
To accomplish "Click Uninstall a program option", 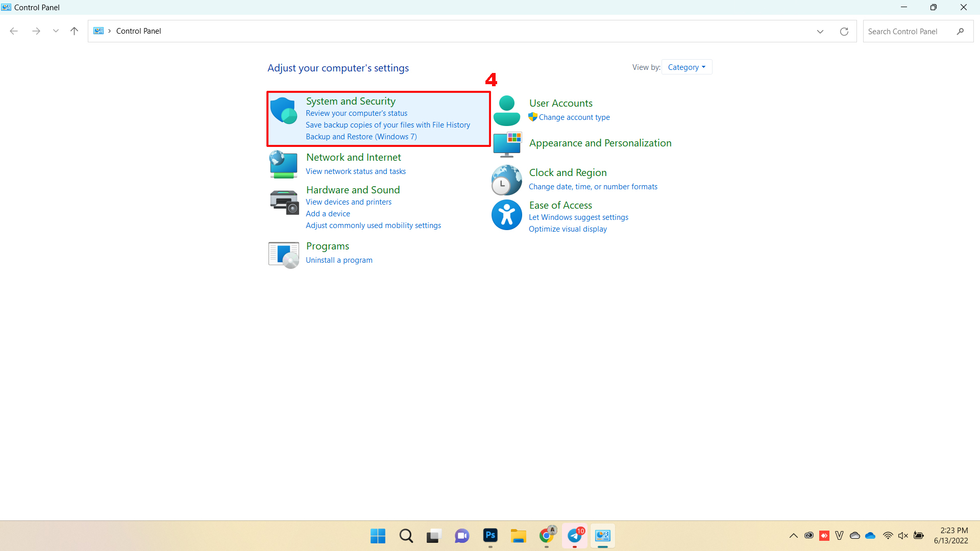I will coord(339,260).
